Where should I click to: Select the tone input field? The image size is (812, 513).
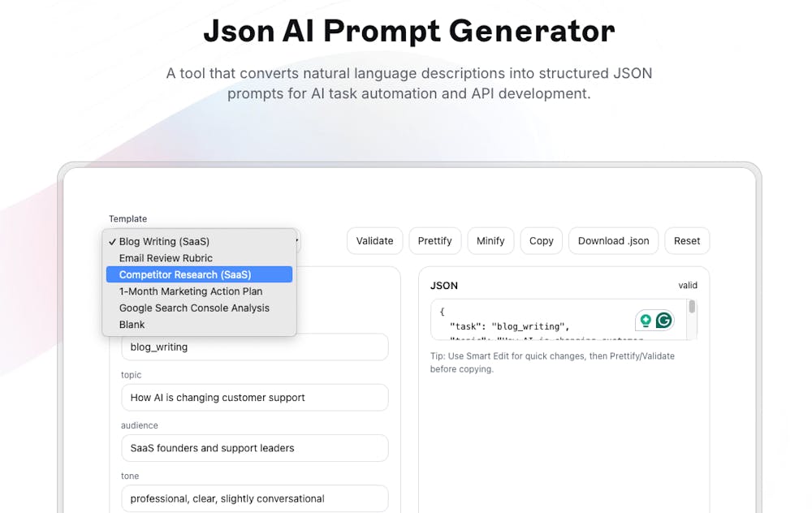pyautogui.click(x=255, y=498)
